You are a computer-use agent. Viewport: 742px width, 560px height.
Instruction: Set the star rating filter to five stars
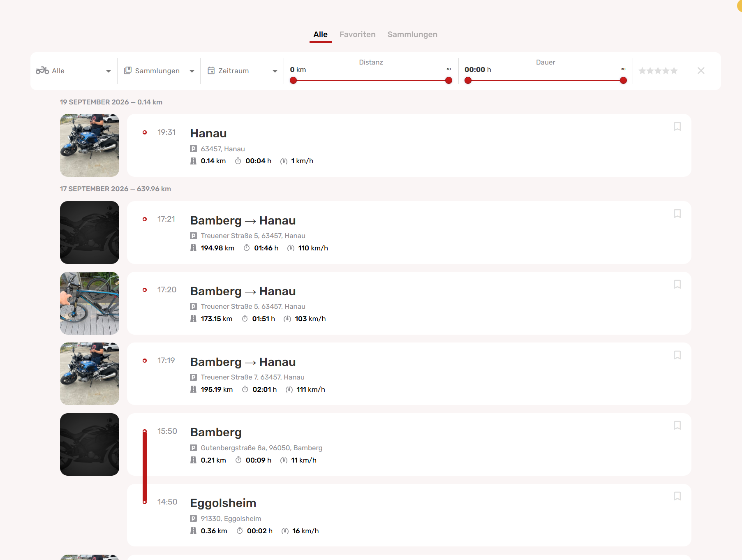coord(674,71)
